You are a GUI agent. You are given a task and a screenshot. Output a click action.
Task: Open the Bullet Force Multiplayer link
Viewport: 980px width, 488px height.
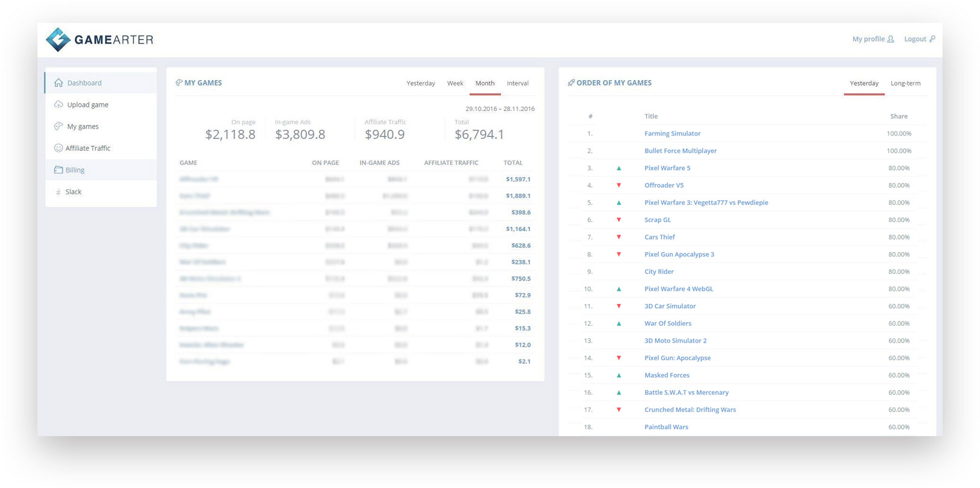click(681, 151)
